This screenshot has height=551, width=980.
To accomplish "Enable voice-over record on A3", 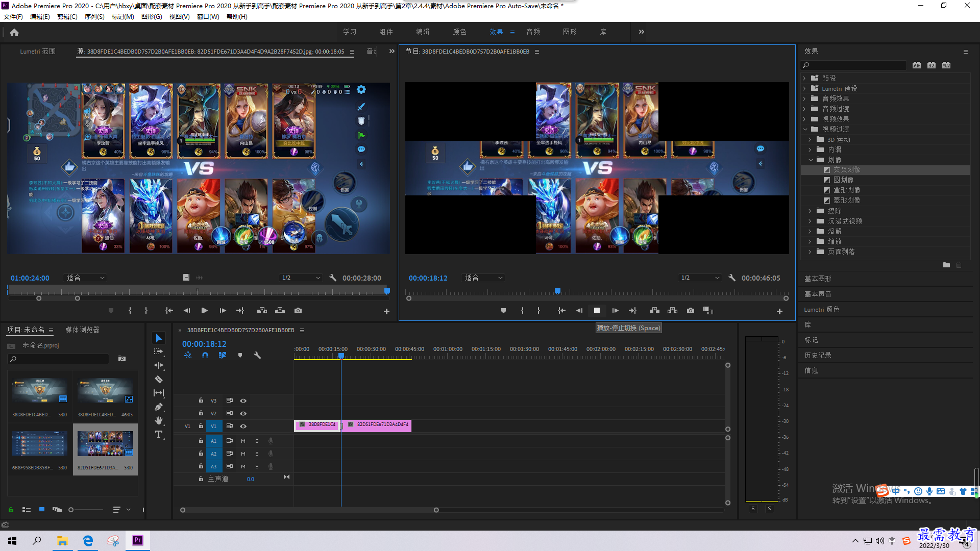I will pos(271,466).
